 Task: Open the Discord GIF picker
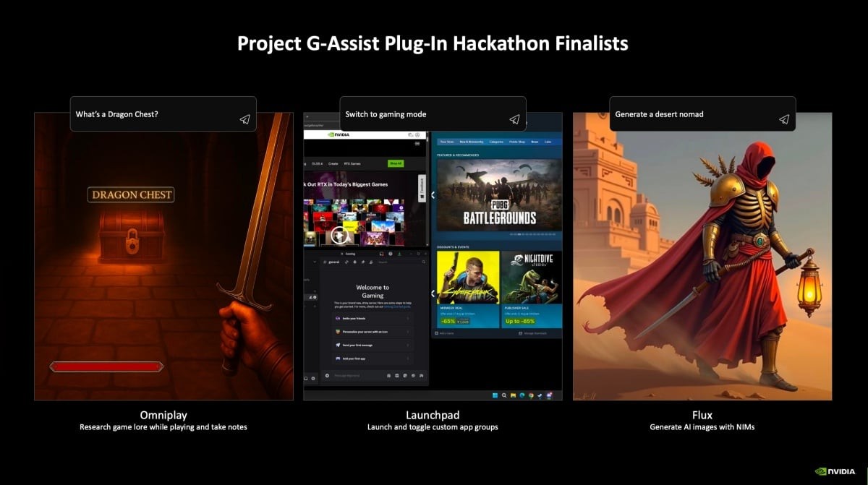[x=397, y=376]
